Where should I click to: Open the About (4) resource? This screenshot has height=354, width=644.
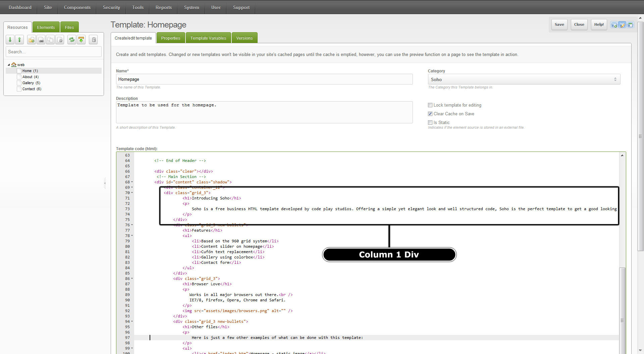pos(31,77)
